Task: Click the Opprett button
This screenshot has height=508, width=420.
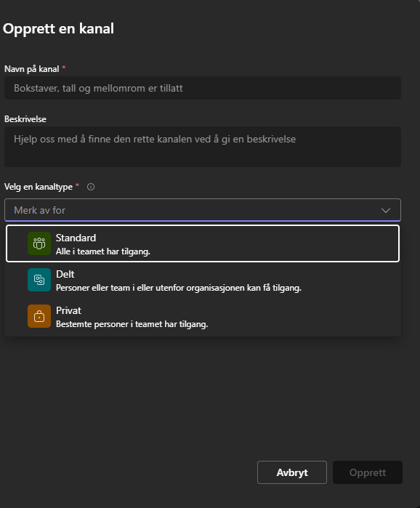Action: pos(368,472)
